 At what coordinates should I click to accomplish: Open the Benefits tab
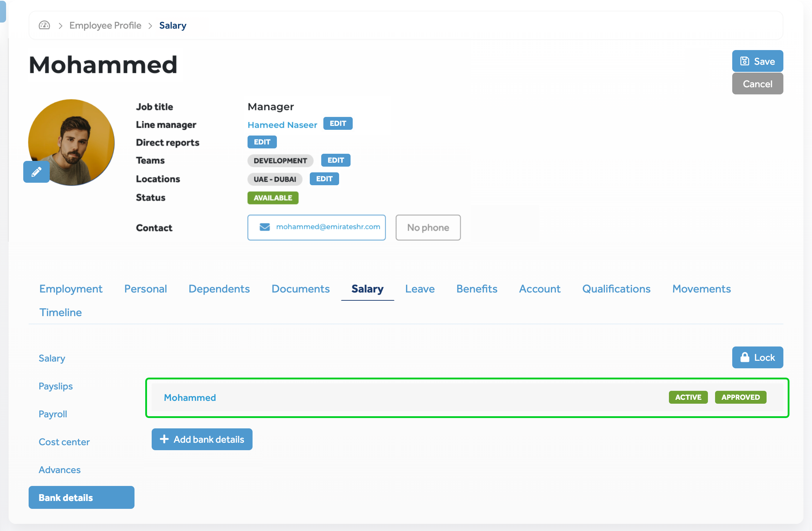click(477, 289)
